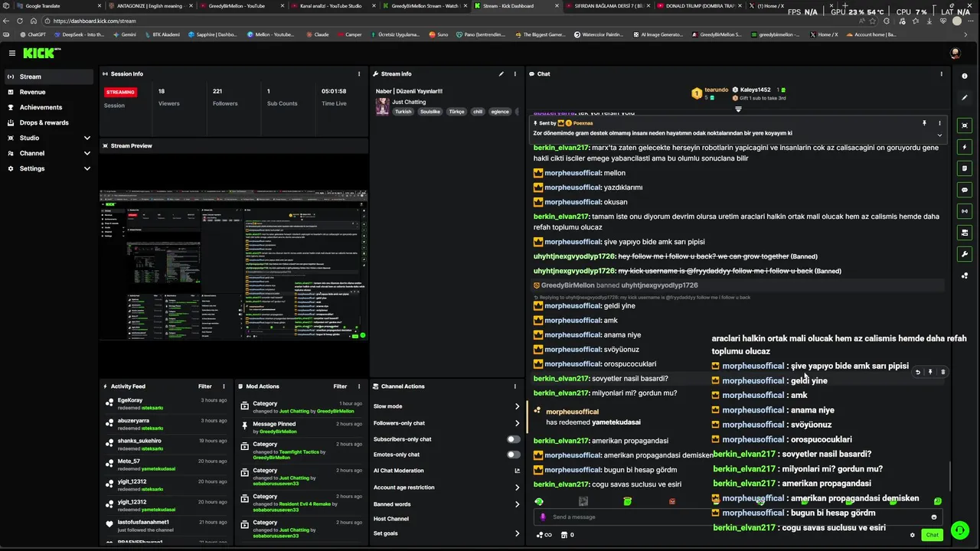This screenshot has width=980, height=551.
Task: Open pinned message options menu
Action: pos(939,123)
